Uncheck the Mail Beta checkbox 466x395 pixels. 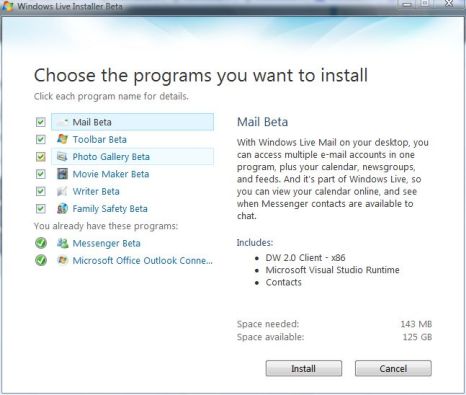(41, 122)
